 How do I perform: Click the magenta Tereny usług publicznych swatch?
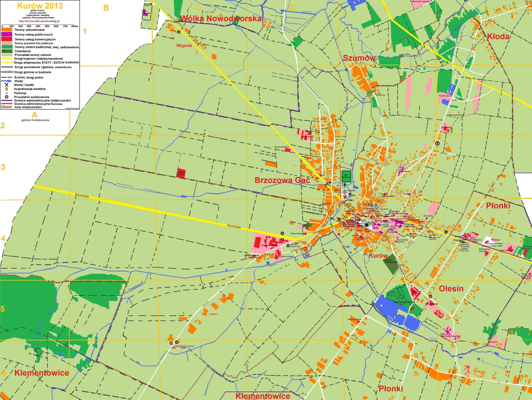point(6,34)
